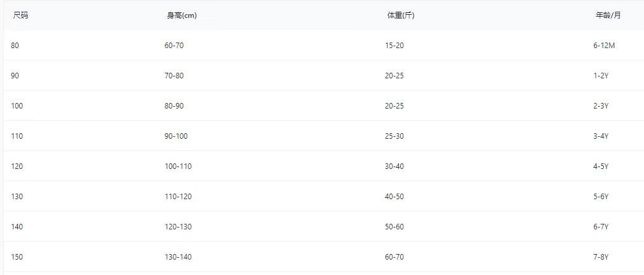Click the 70-80 height cell
The width and height of the screenshot is (644, 275).
coord(174,76)
